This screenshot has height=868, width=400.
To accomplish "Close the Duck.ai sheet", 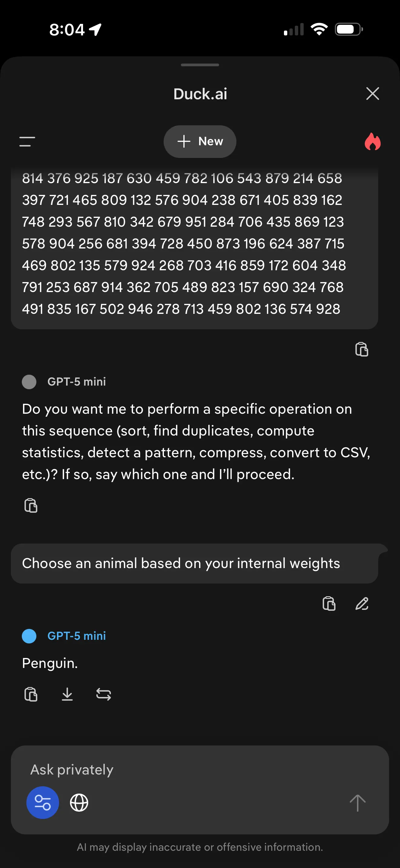I will [372, 93].
